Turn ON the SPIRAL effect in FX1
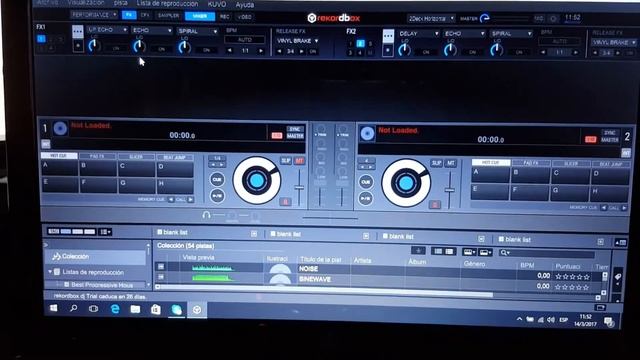640x360 pixels. tap(207, 50)
